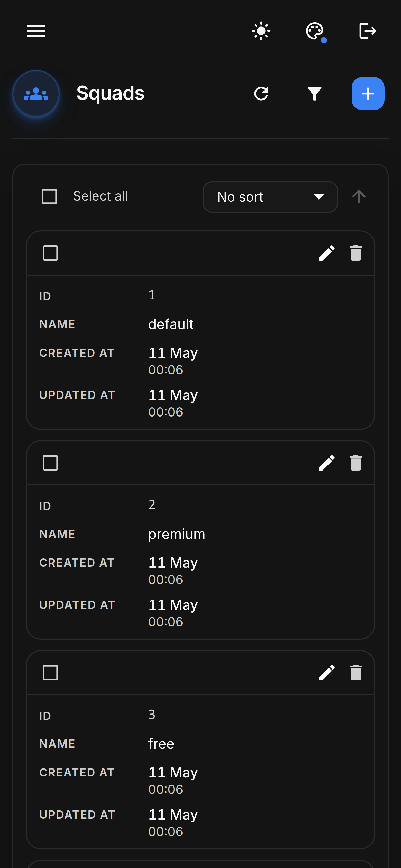
Task: Open the theme palette settings
Action: [x=315, y=31]
